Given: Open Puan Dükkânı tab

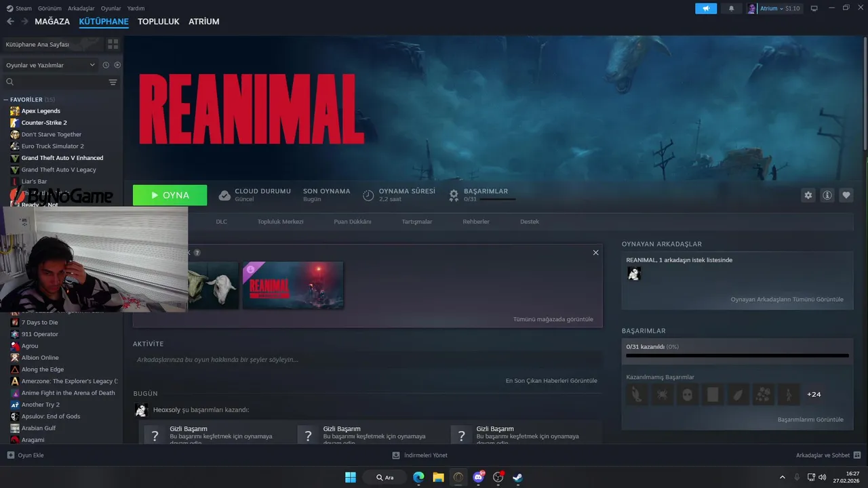Looking at the screenshot, I should pyautogui.click(x=353, y=222).
